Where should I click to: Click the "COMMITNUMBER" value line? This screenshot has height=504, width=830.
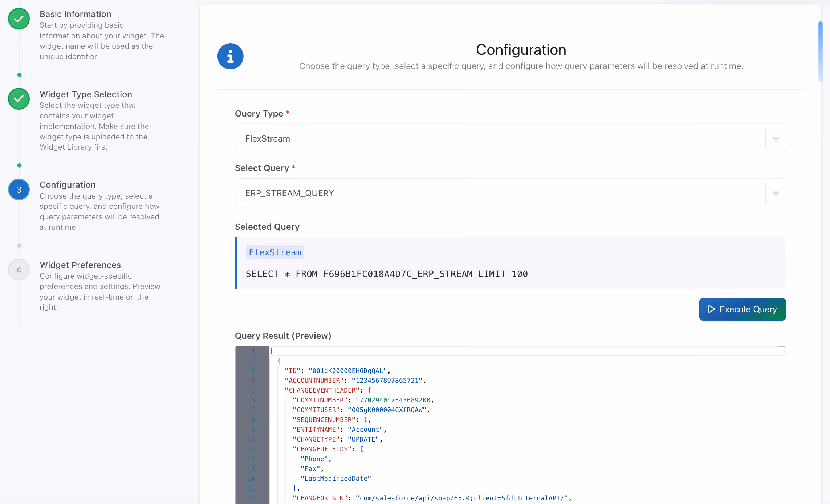pyautogui.click(x=363, y=400)
